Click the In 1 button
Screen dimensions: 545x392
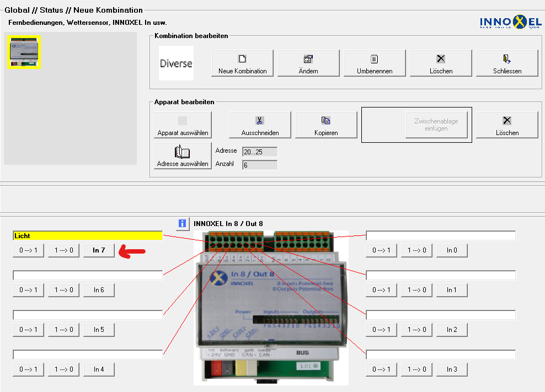452,290
